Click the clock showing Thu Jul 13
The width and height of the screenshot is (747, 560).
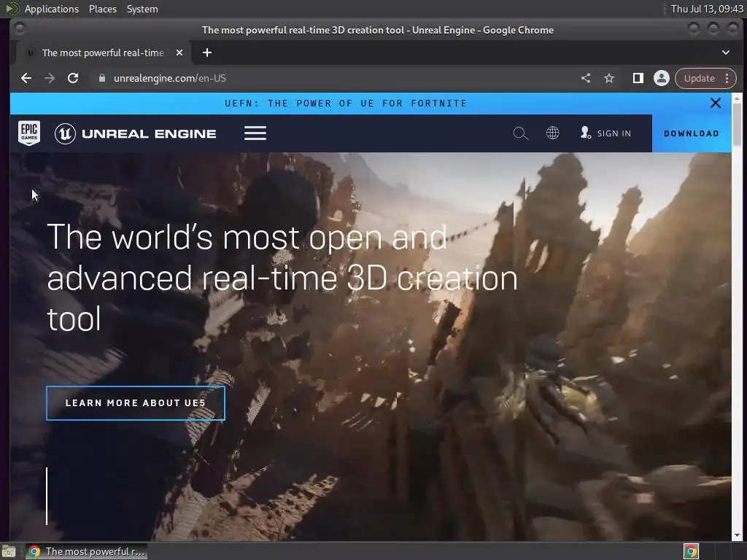tap(707, 9)
